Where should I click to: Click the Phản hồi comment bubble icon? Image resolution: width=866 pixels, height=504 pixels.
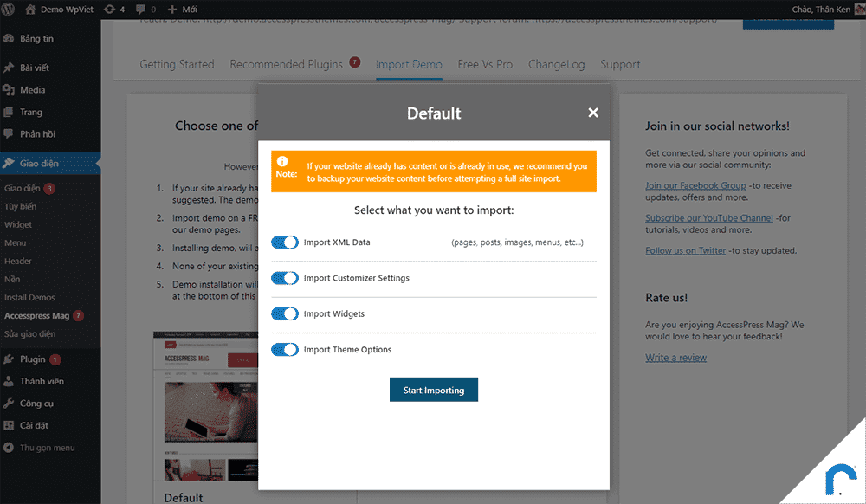coord(9,133)
